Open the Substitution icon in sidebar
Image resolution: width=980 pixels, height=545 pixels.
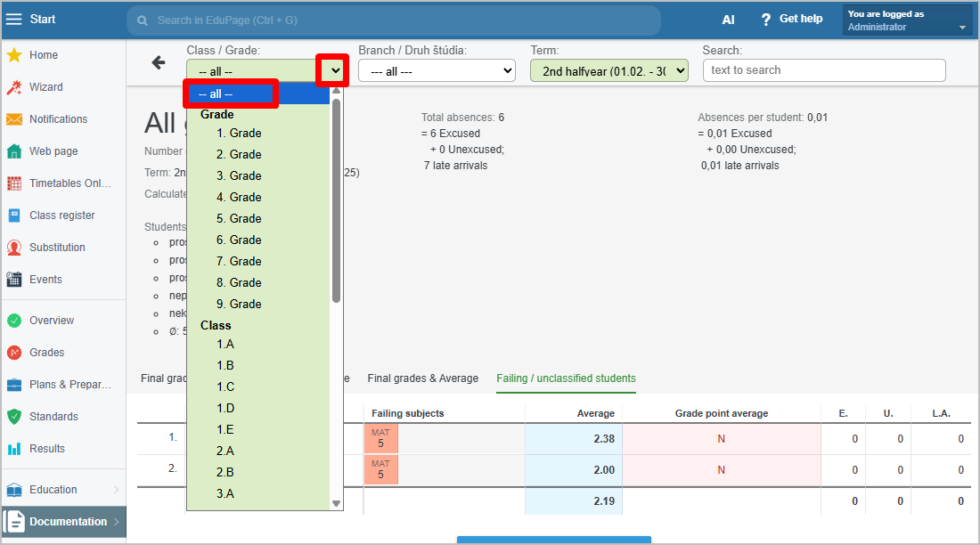coord(14,248)
